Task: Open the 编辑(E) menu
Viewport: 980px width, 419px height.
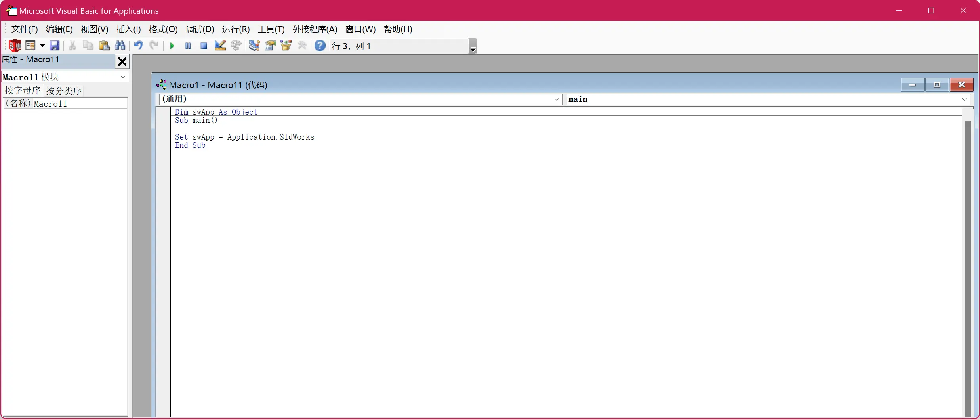Action: pyautogui.click(x=59, y=29)
